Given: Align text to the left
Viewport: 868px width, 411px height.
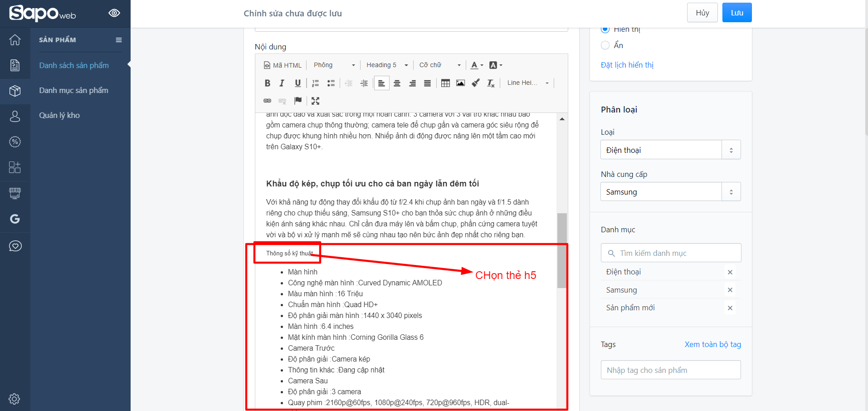Looking at the screenshot, I should click(x=382, y=83).
